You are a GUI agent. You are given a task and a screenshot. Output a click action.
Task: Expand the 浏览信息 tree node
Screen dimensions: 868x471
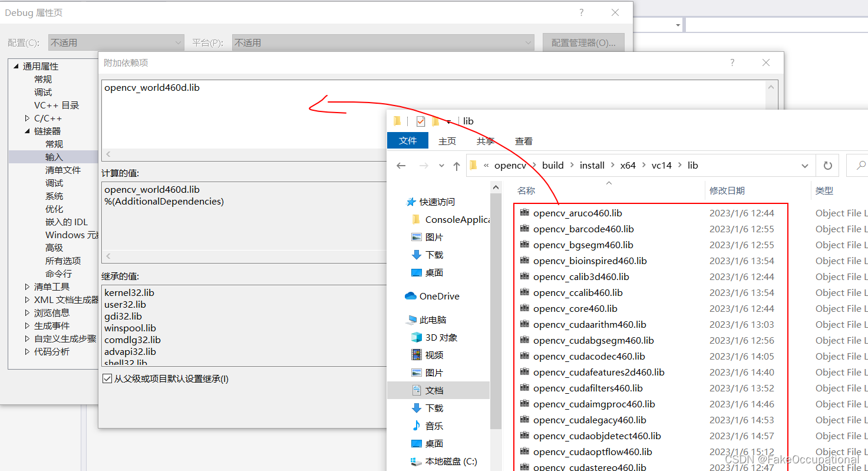click(x=27, y=313)
